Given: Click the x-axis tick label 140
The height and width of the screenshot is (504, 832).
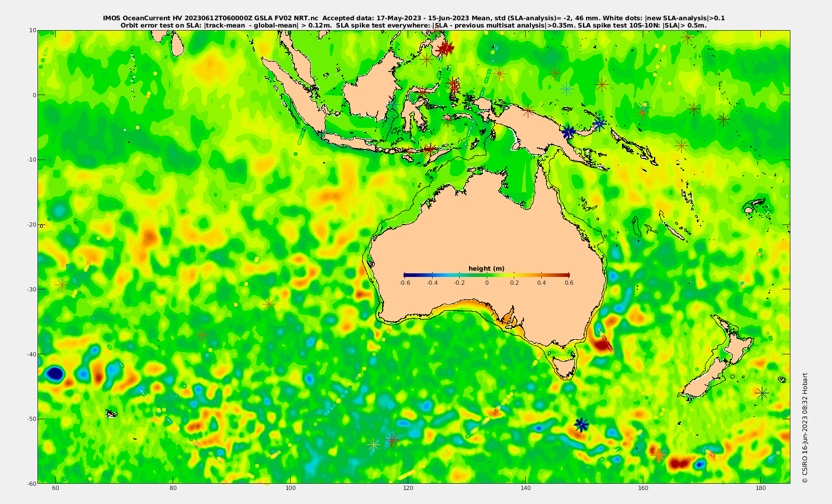Looking at the screenshot, I should pyautogui.click(x=526, y=488).
